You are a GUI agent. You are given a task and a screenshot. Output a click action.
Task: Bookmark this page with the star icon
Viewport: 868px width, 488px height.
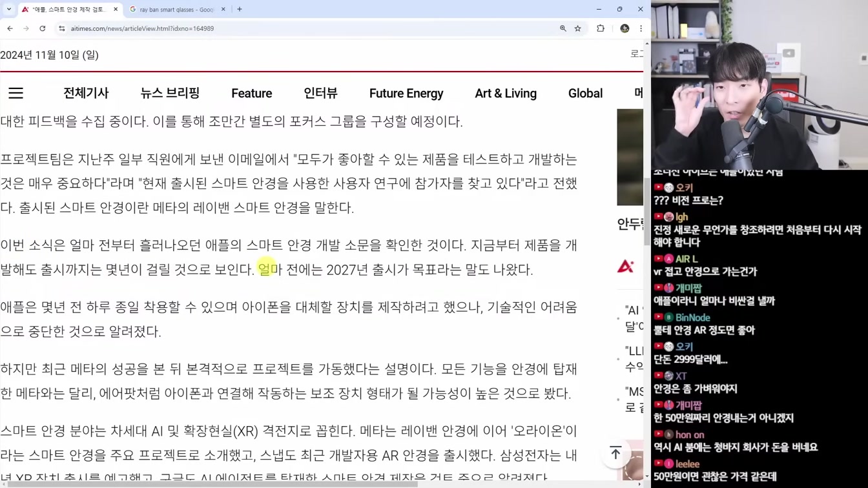tap(578, 28)
